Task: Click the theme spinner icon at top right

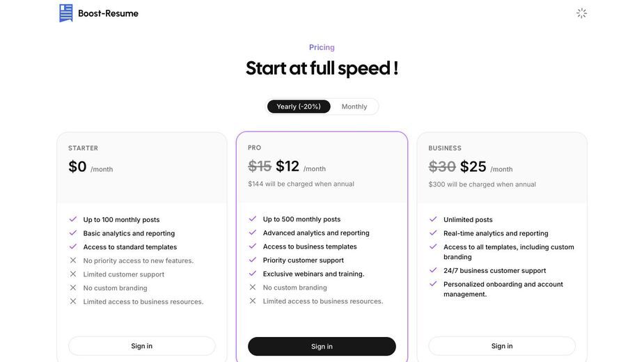Action: click(x=581, y=13)
